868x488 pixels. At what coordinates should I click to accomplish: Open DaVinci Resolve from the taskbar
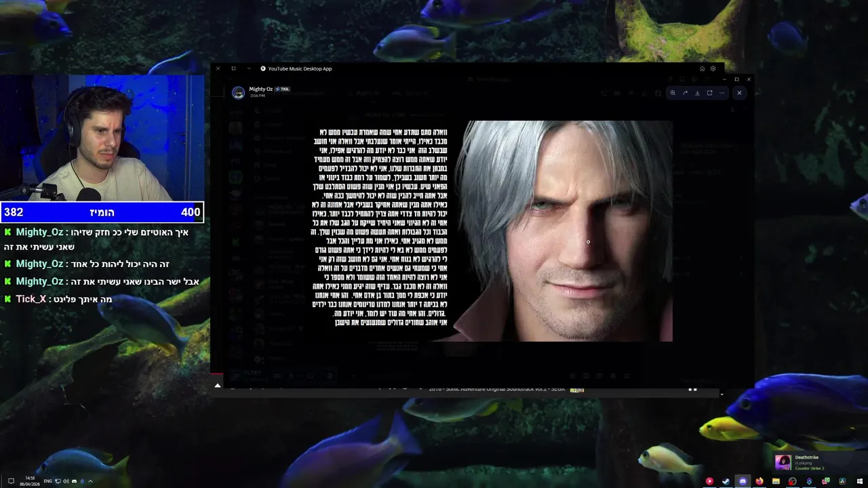tap(842, 481)
